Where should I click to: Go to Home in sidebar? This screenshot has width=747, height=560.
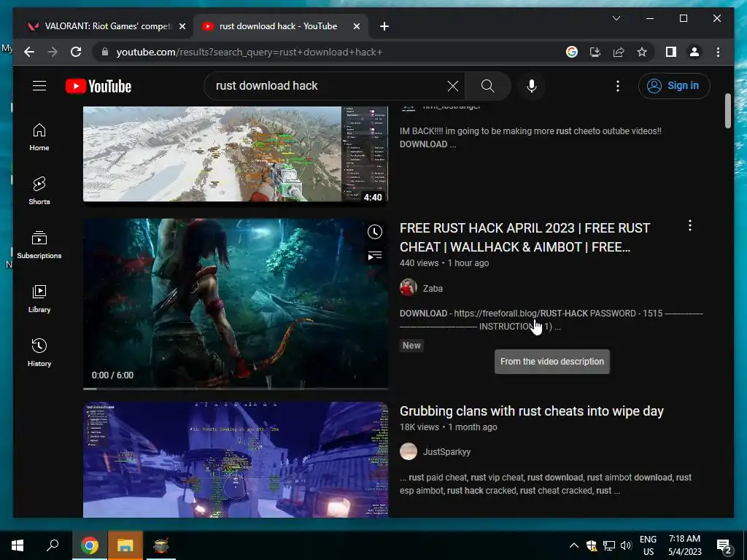pyautogui.click(x=39, y=137)
